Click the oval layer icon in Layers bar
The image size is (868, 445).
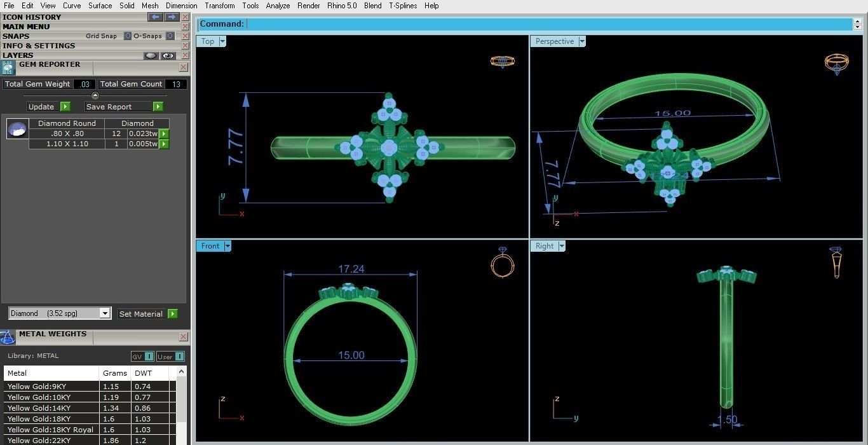151,55
